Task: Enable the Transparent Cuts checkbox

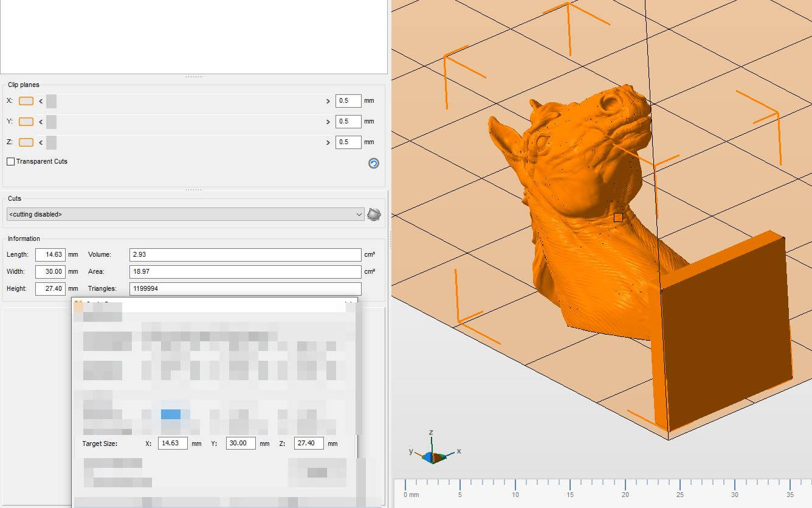Action: [x=11, y=162]
